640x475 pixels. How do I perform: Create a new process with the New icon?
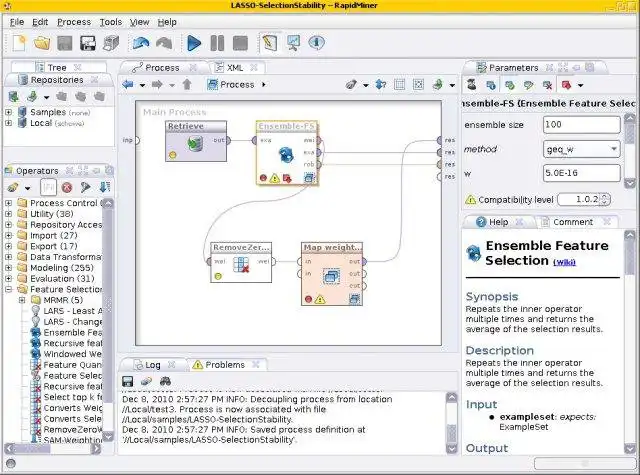pyautogui.click(x=19, y=43)
